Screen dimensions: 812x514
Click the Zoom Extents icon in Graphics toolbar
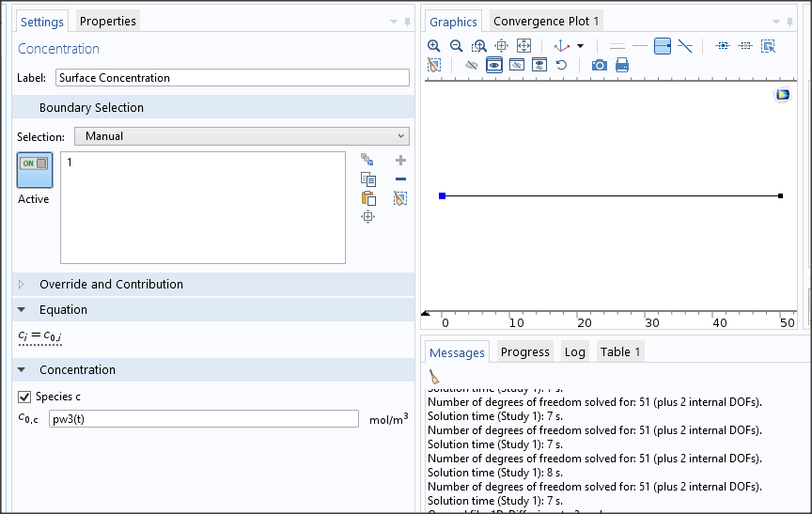click(523, 46)
